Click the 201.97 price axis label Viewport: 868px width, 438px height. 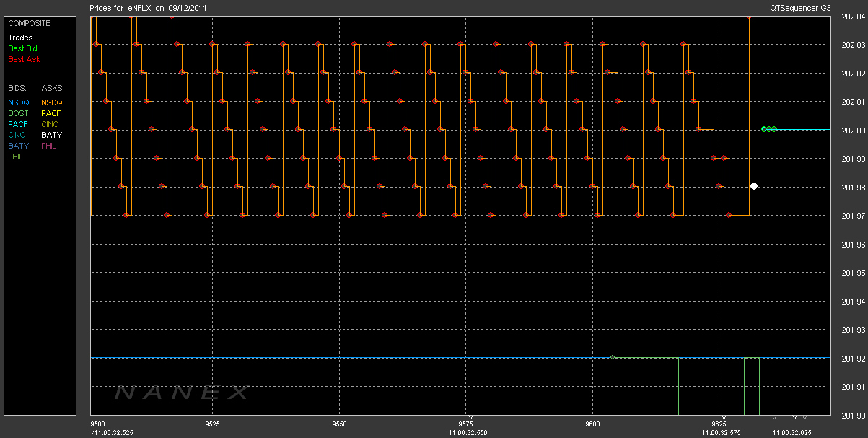[854, 216]
